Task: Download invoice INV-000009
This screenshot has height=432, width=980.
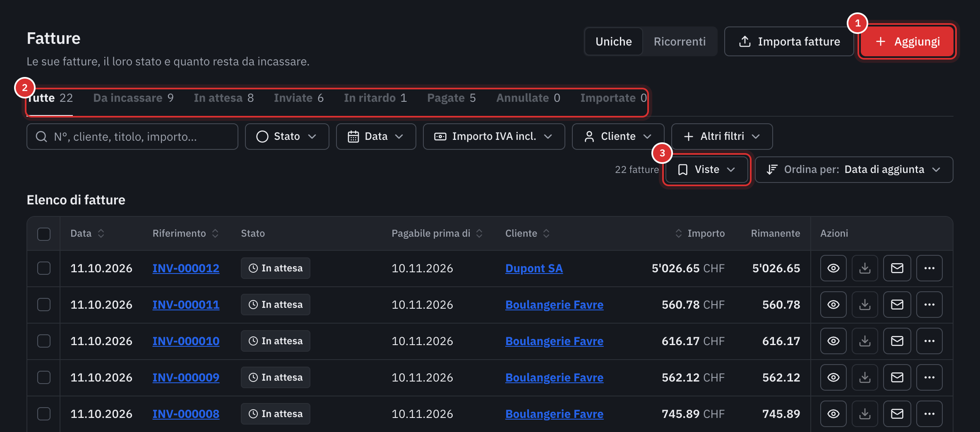Action: [x=865, y=377]
